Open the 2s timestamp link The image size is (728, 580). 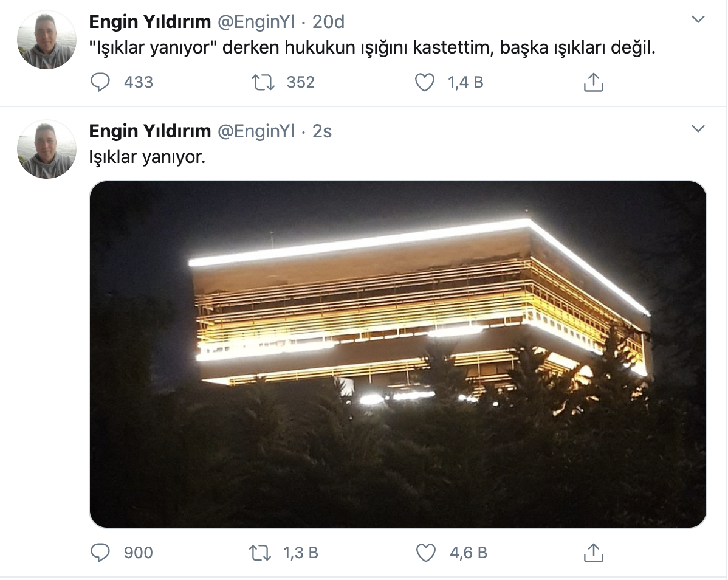321,131
